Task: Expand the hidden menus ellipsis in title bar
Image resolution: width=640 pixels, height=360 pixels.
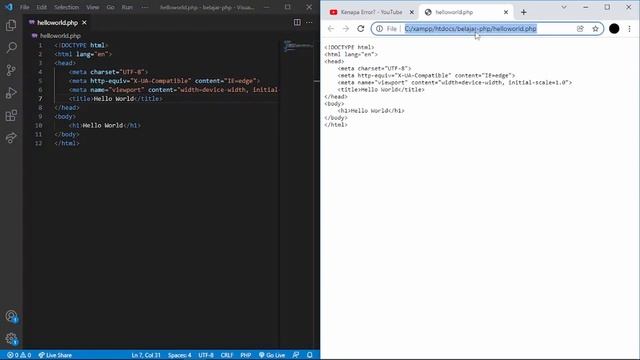Action: click(x=145, y=7)
